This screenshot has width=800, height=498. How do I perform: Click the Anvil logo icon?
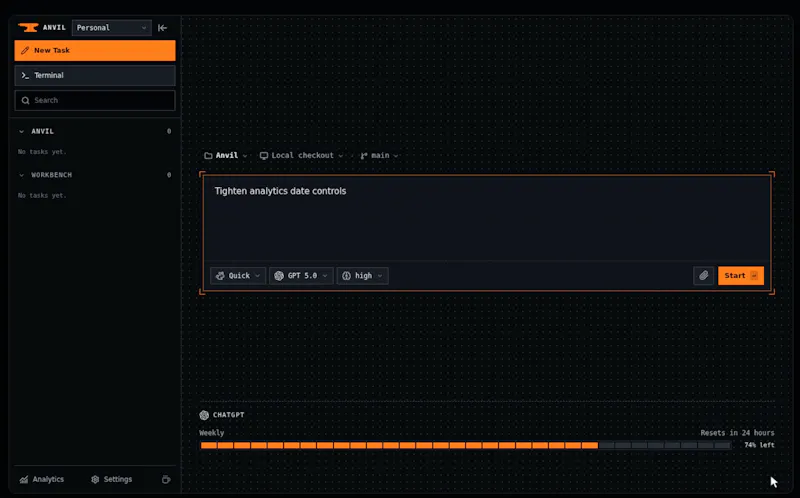(28, 28)
